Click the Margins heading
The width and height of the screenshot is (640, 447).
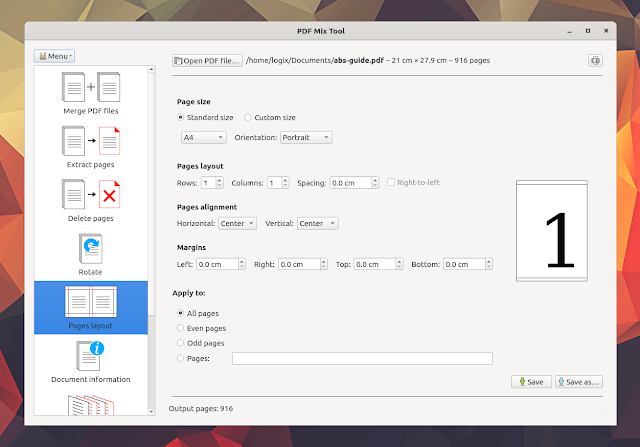[x=191, y=247]
